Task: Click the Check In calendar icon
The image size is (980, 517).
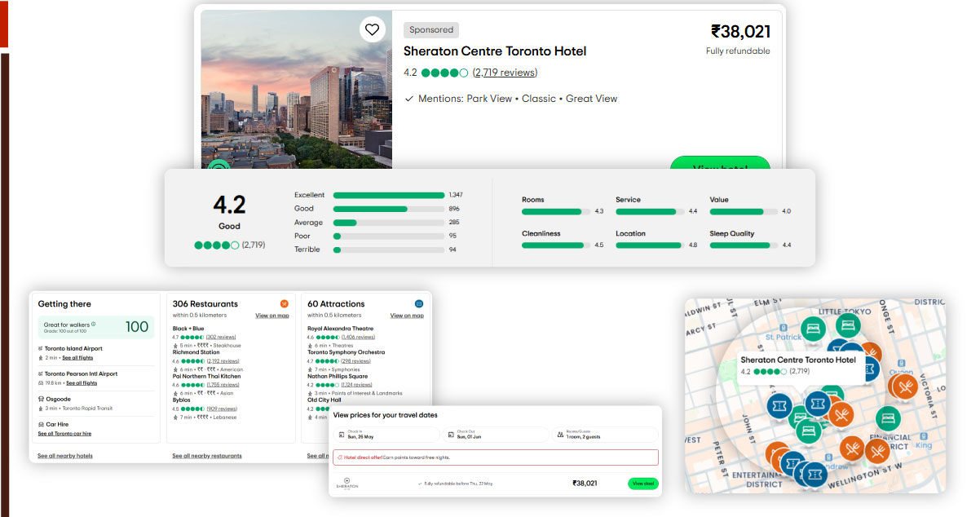Action: [340, 435]
